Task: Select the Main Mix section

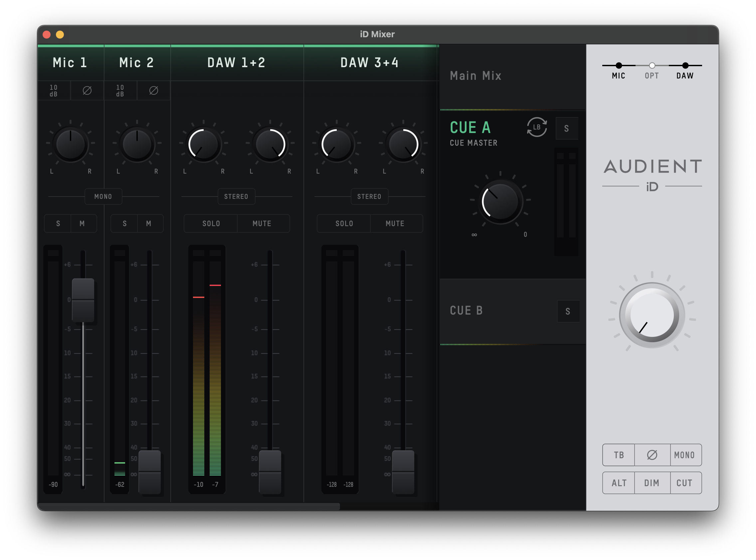Action: 512,76
